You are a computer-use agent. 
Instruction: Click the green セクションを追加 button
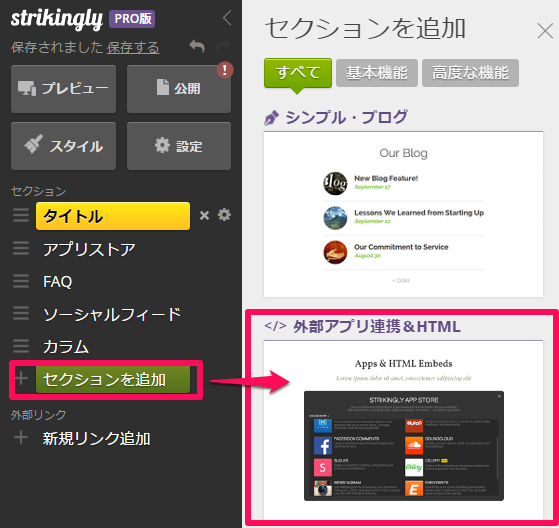coord(113,379)
